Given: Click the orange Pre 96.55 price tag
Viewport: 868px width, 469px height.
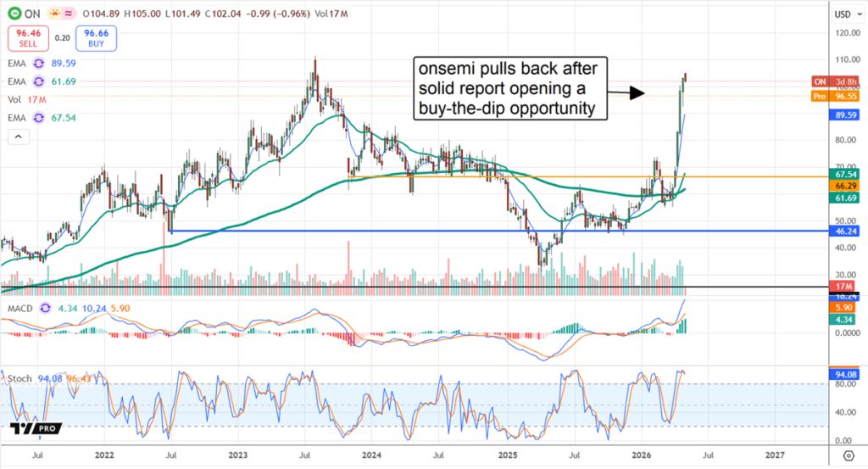Looking at the screenshot, I should pos(836,97).
